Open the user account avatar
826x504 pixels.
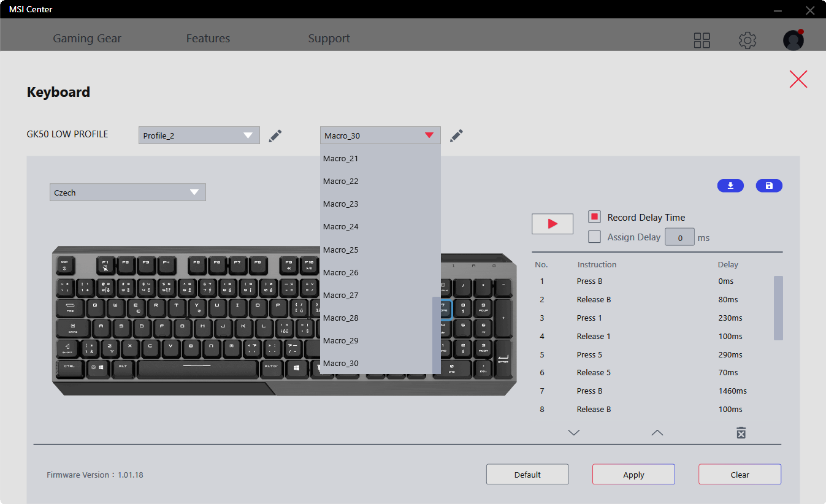(793, 40)
